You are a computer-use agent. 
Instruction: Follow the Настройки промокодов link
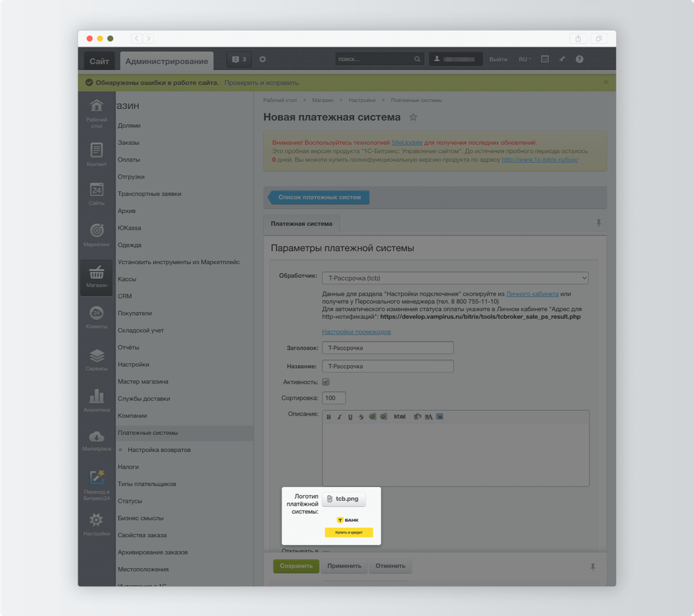pos(356,332)
